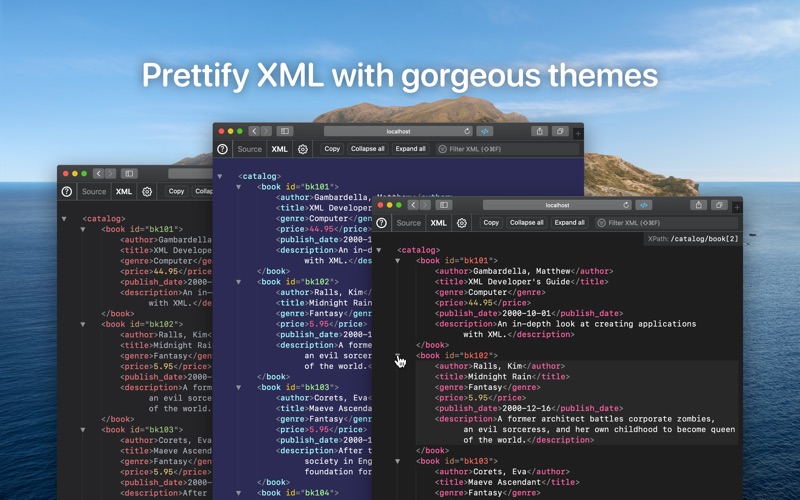The image size is (800, 500).
Task: Switch to Source tab in left window
Action: 94,191
